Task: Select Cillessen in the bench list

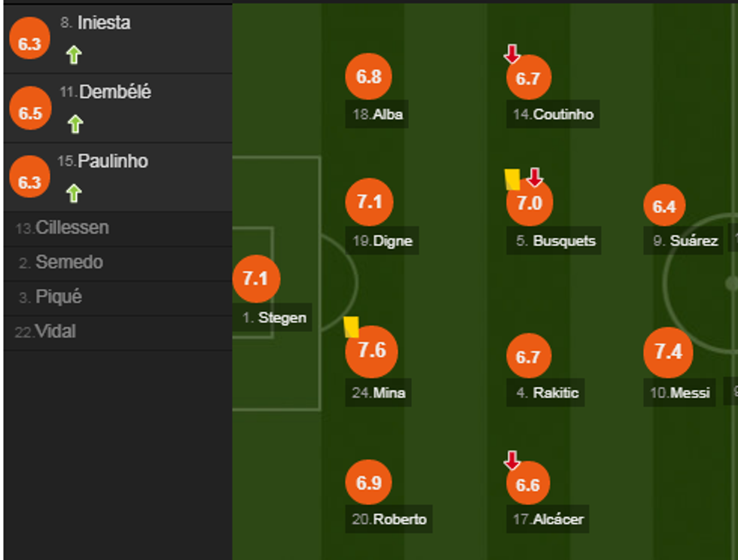Action: click(x=72, y=227)
